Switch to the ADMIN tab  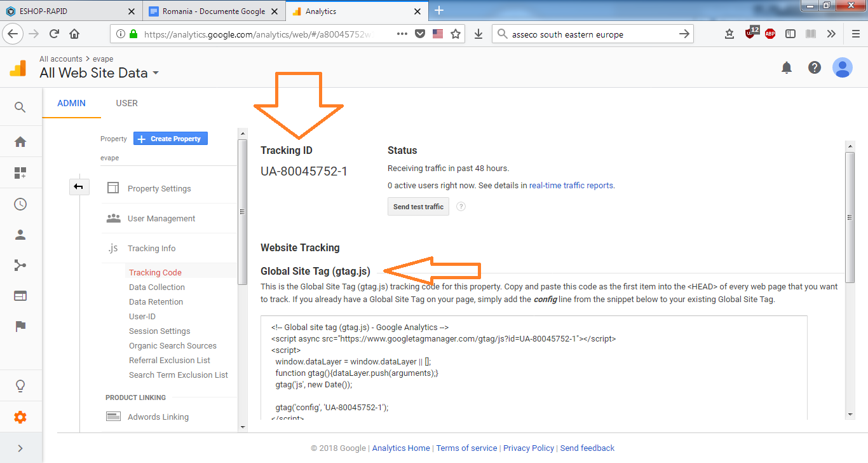pyautogui.click(x=71, y=103)
